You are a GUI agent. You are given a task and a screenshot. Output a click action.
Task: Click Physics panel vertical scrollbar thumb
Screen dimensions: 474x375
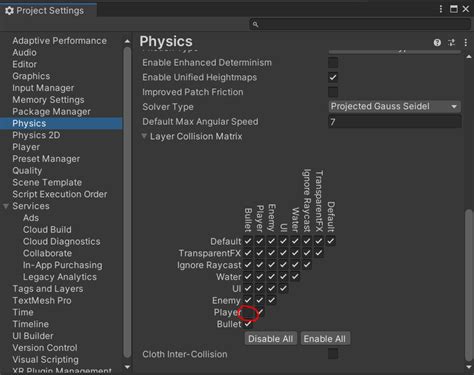click(x=469, y=285)
